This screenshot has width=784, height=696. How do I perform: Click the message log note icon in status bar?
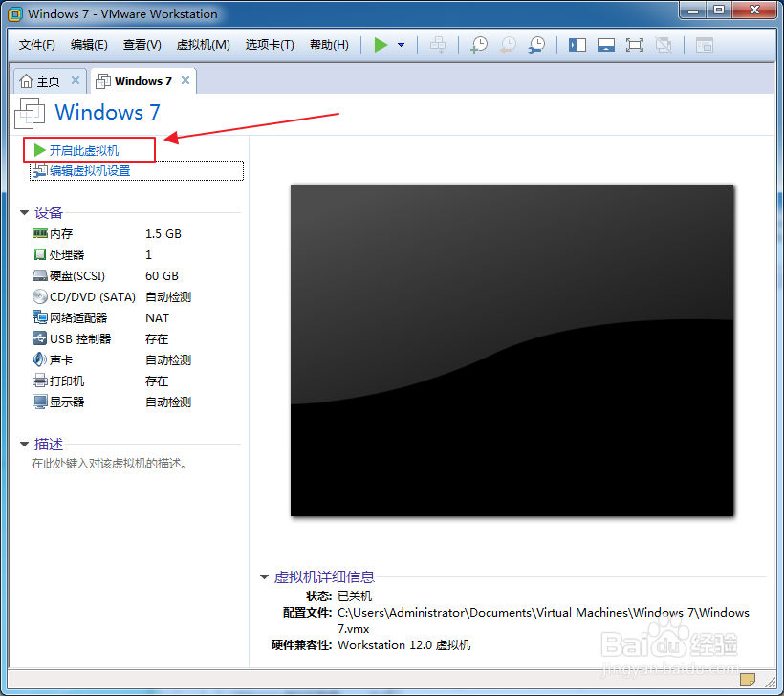tap(748, 680)
